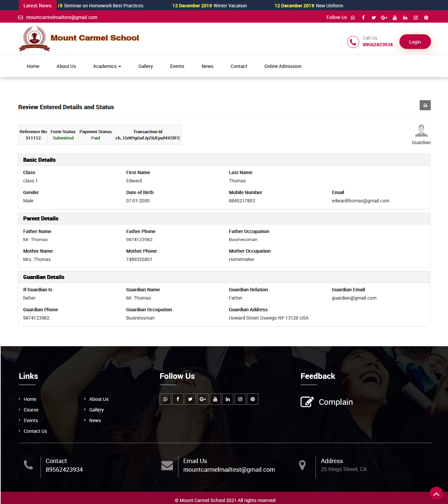
Task: Open the school's WhatsApp from the top bar
Action: [x=353, y=18]
